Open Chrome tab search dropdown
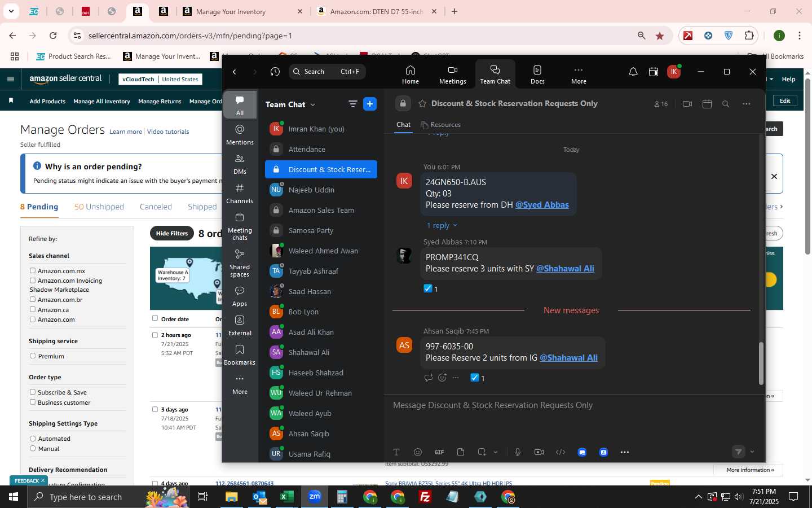This screenshot has height=508, width=812. point(11,11)
